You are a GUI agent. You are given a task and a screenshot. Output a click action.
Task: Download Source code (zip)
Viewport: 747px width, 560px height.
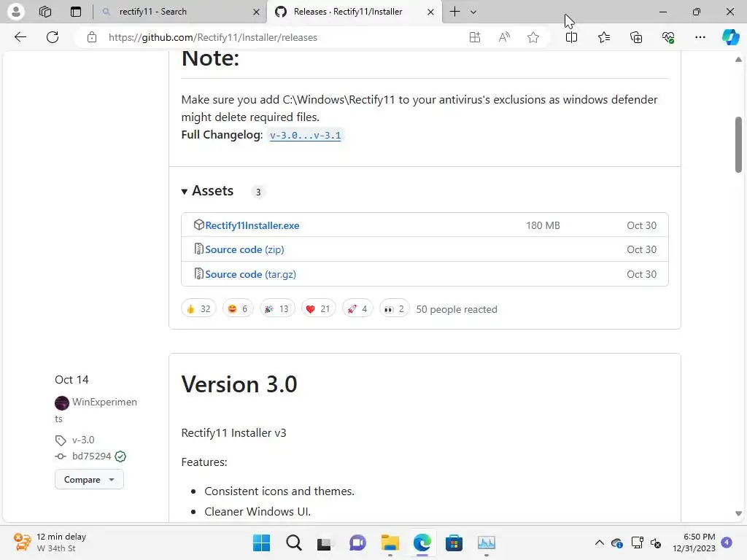(x=244, y=249)
